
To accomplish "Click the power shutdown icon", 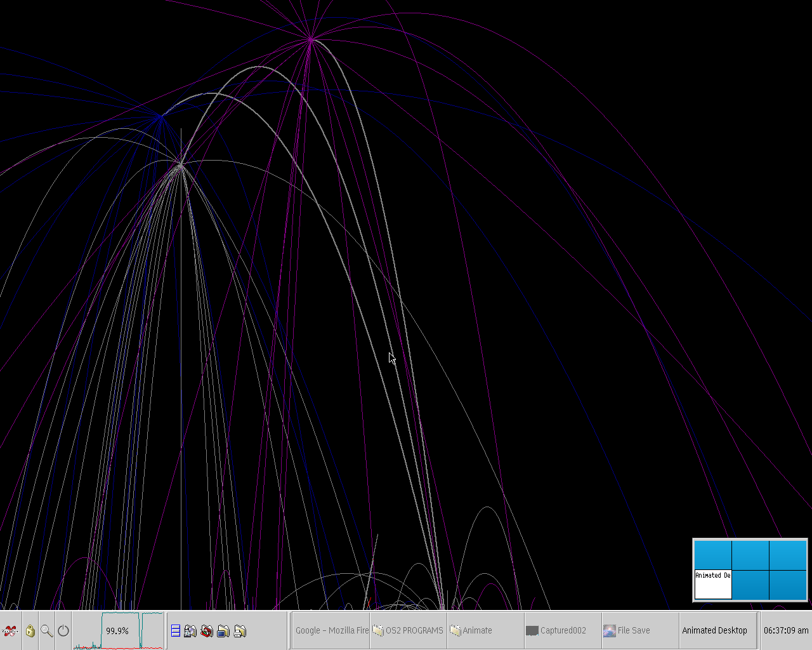I will coord(63,631).
